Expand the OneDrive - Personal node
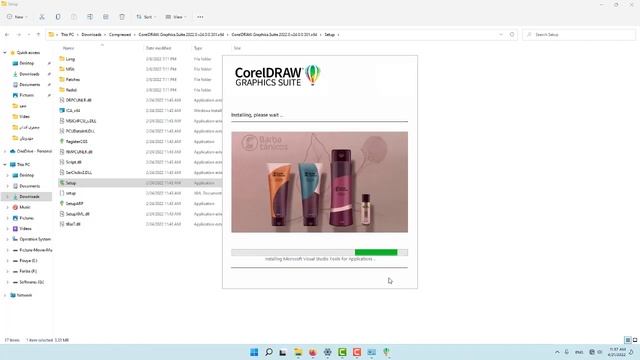Screen dimensions: 640x360 (5, 151)
